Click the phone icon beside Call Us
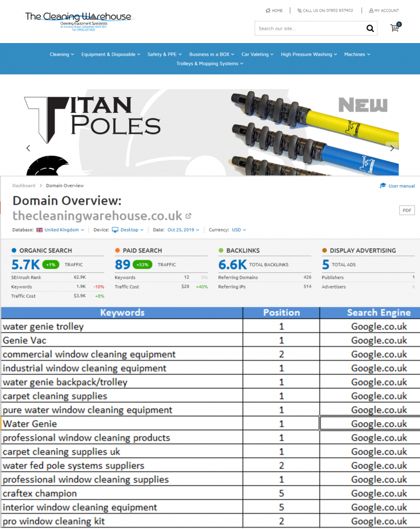The height and width of the screenshot is (529, 420). (299, 10)
